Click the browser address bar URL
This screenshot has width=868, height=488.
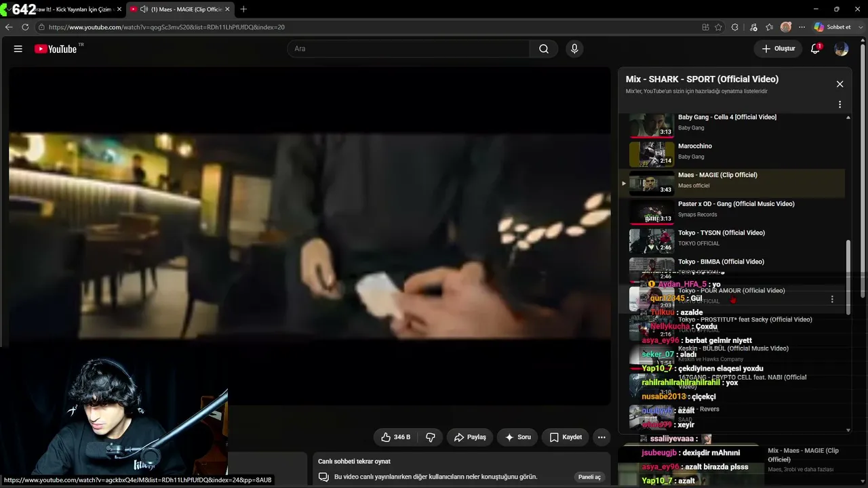click(167, 27)
